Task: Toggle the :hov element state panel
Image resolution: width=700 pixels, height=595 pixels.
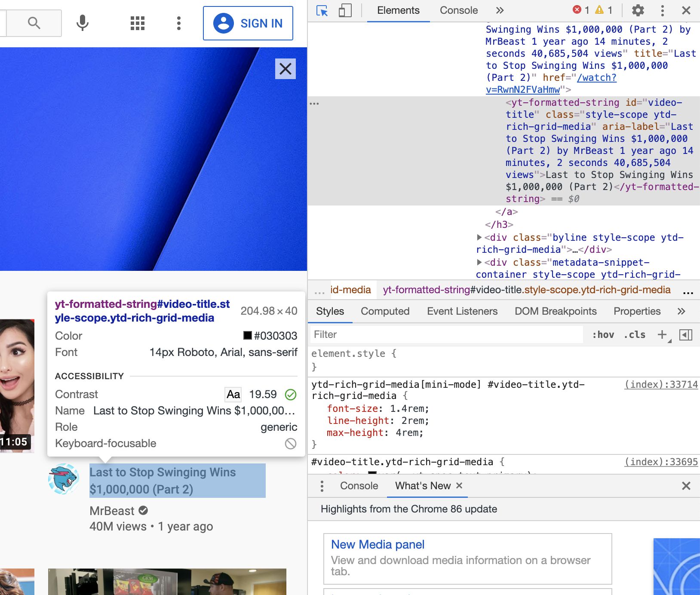Action: (603, 334)
